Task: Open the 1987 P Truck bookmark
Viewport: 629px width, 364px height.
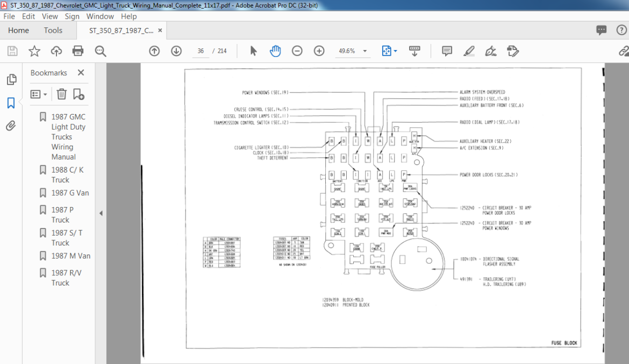Action: (x=62, y=215)
